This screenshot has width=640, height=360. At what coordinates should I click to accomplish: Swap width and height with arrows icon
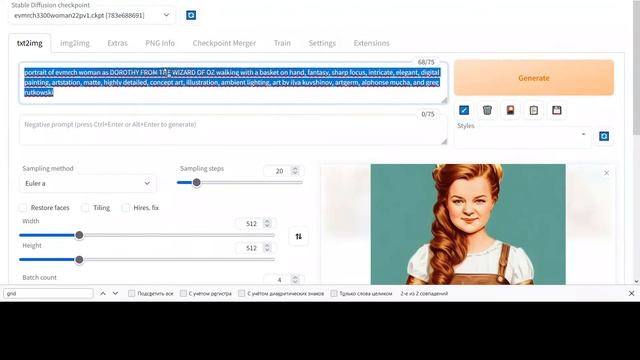[x=298, y=236]
